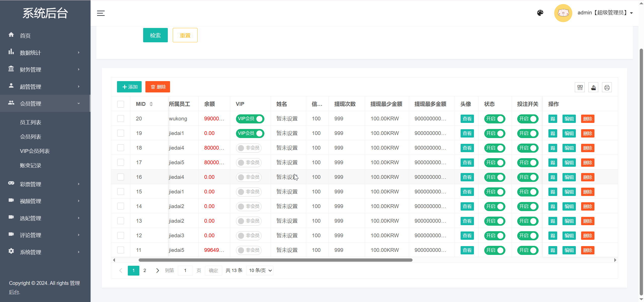Open the theme palette icon
The image size is (644, 302).
click(540, 13)
